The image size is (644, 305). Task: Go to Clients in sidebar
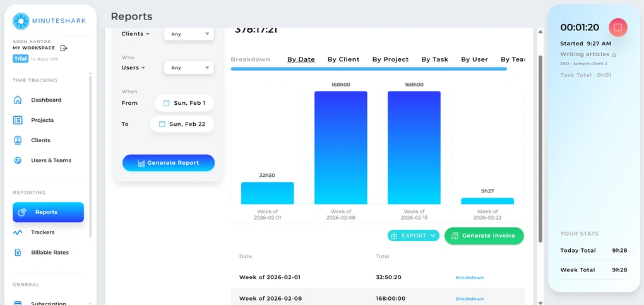coord(40,140)
